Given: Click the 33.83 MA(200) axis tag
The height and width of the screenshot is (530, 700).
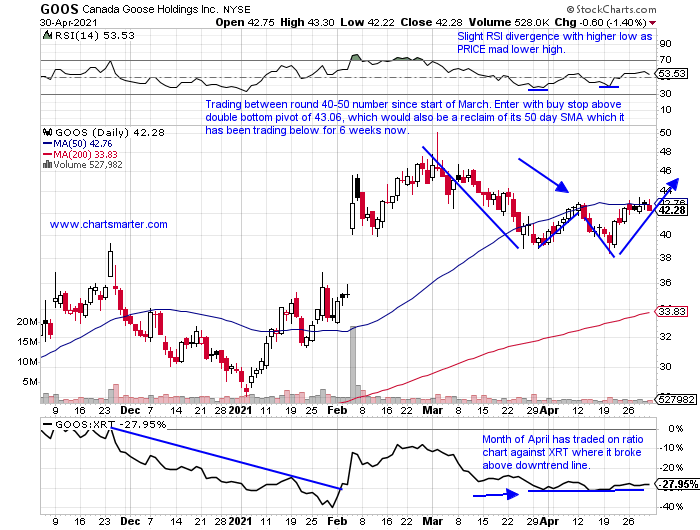Looking at the screenshot, I should click(672, 311).
